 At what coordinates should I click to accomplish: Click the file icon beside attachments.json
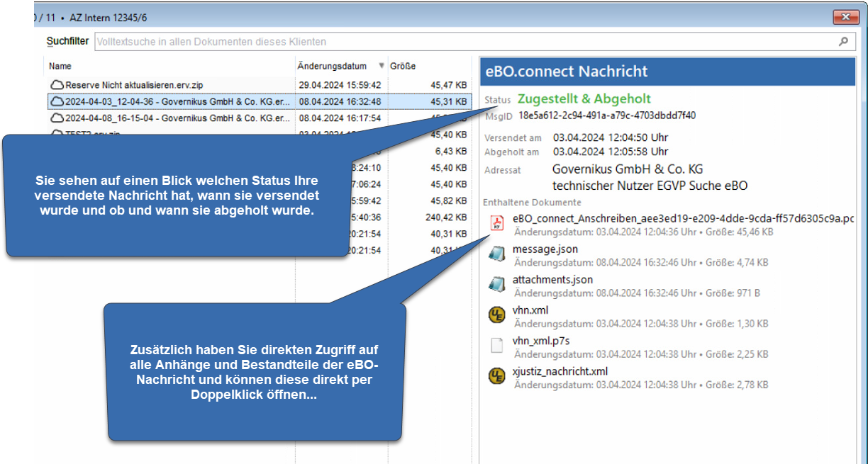point(496,285)
